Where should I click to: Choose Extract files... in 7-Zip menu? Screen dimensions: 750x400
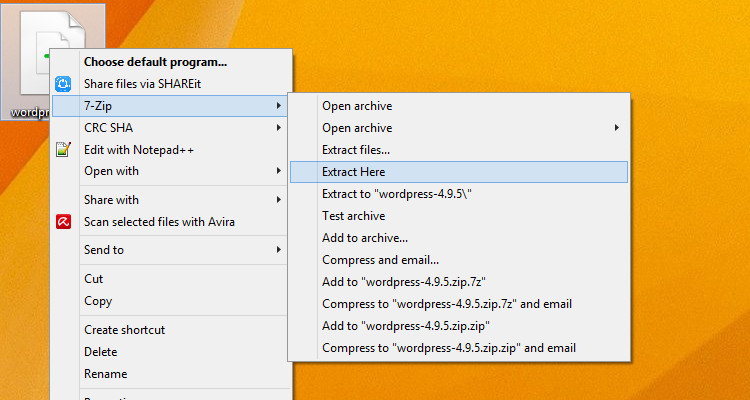(x=459, y=150)
